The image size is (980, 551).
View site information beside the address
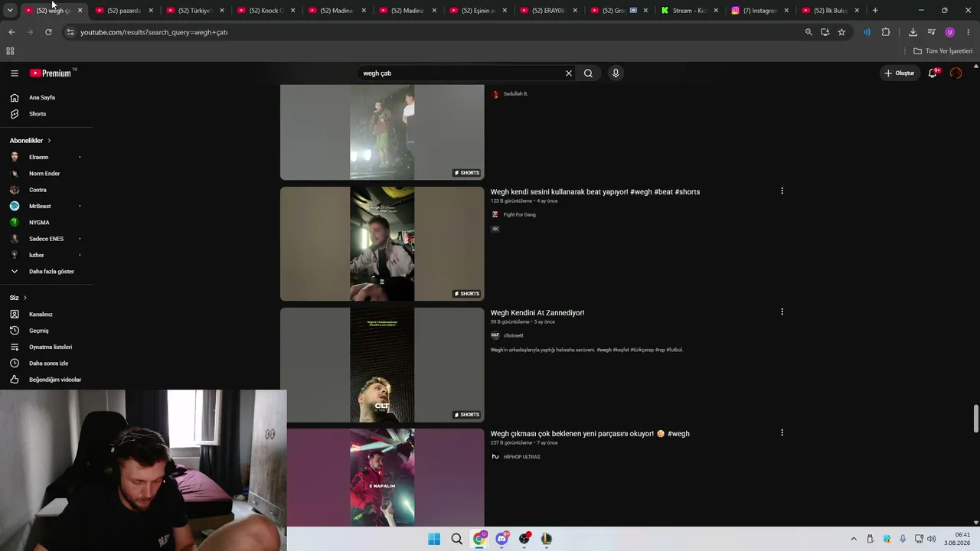click(70, 32)
